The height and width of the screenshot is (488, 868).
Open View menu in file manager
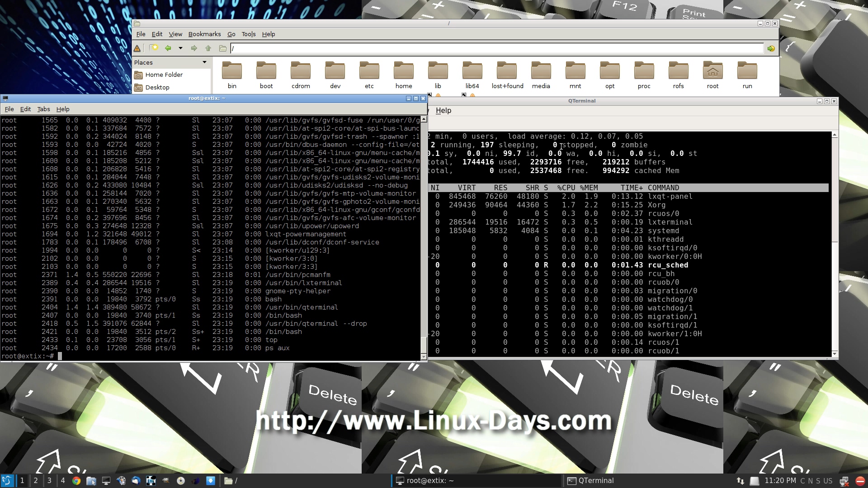point(175,34)
